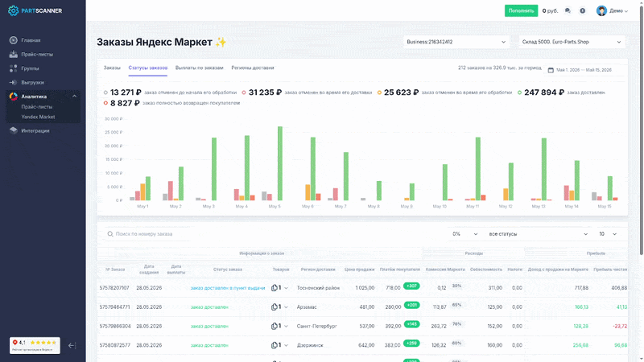This screenshot has height=362, width=644.
Task: Click items icon for order 57579866304
Action: (275, 326)
